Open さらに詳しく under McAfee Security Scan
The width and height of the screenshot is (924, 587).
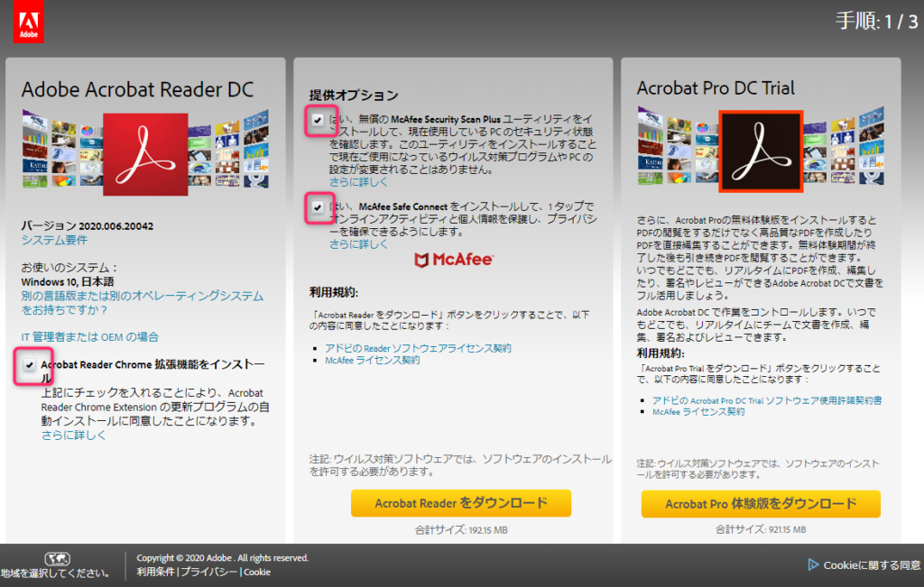coord(358,182)
